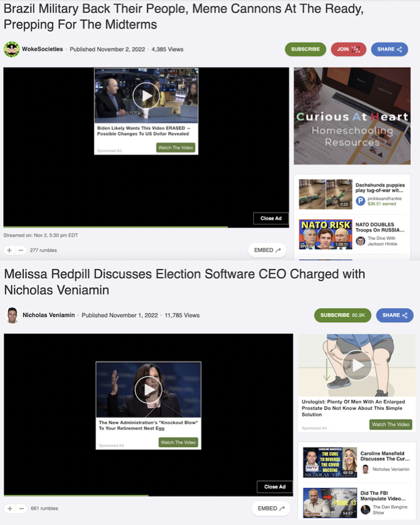The height and width of the screenshot is (525, 420).
Task: Open the NATO Doubles Troops video link
Action: 380,227
